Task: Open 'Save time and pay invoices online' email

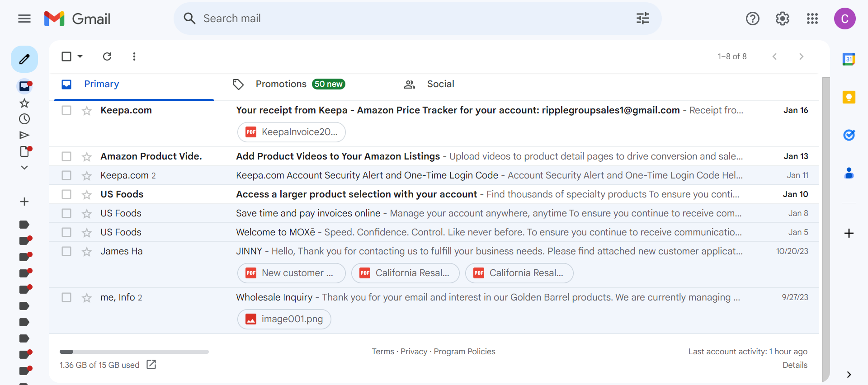Action: click(434, 213)
